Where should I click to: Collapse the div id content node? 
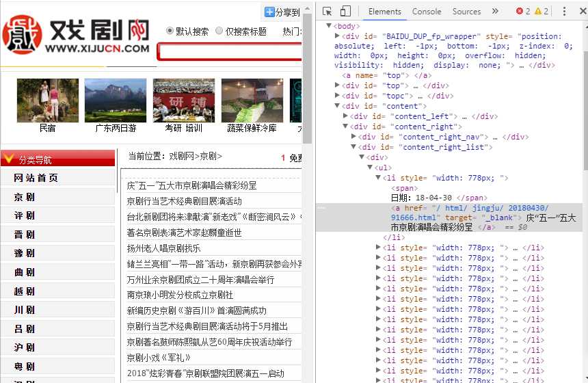[x=337, y=105]
